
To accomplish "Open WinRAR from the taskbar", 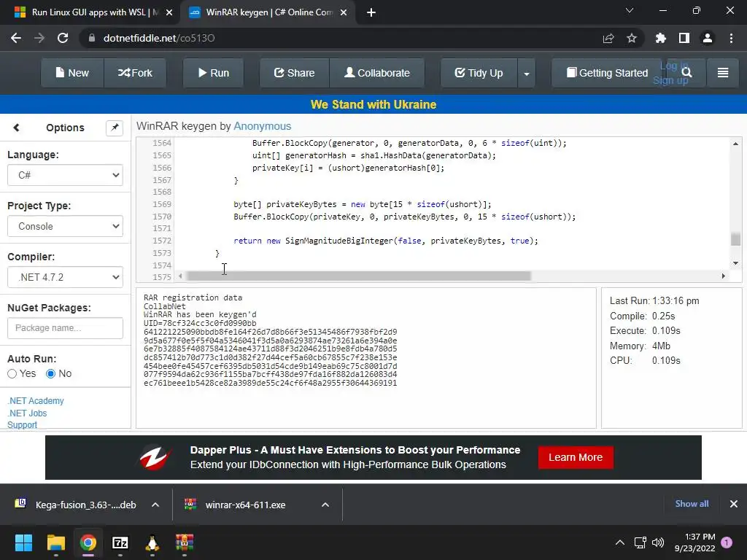I will click(x=185, y=542).
